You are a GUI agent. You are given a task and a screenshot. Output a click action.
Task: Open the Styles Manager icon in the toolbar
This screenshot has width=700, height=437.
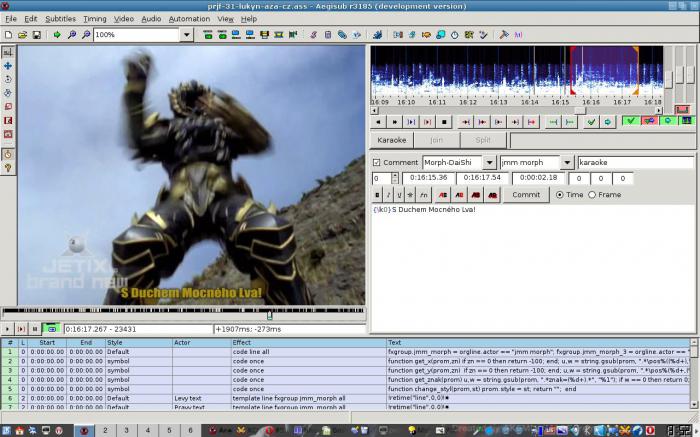(313, 35)
